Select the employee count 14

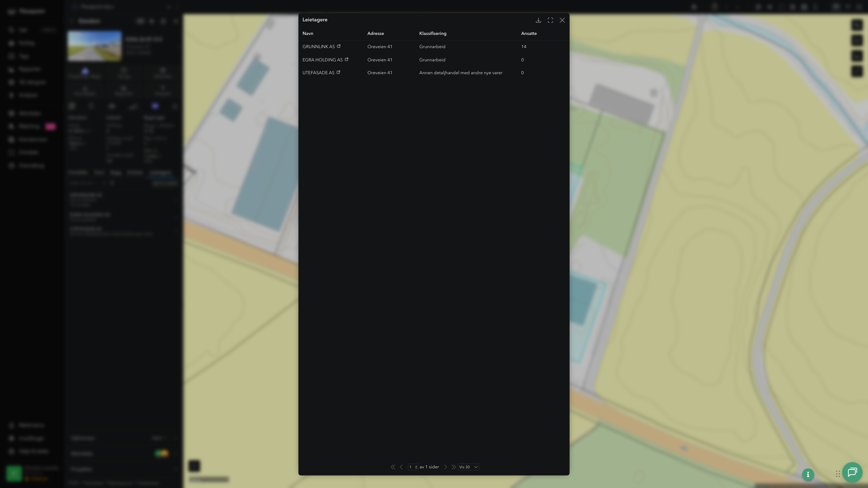524,47
